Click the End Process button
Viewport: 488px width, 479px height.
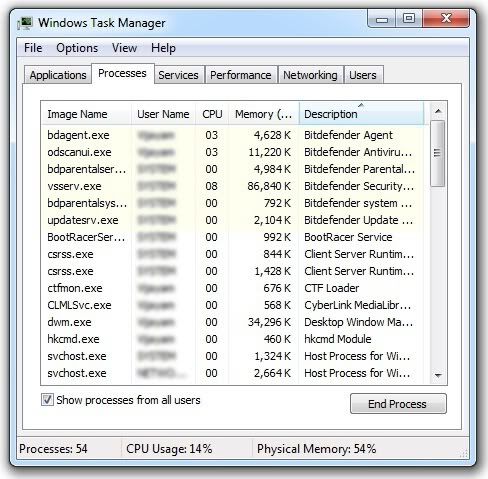point(398,404)
